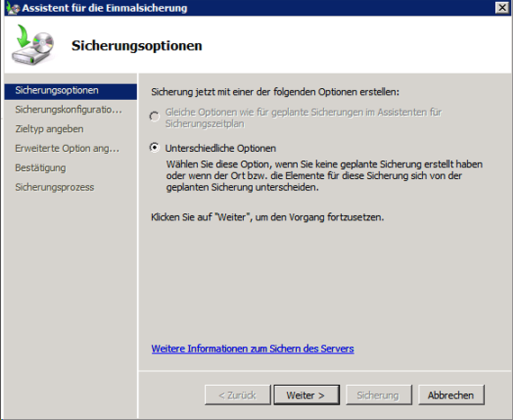
Task: Open the Sicherungsoptionen step in sidebar
Action: [70, 91]
